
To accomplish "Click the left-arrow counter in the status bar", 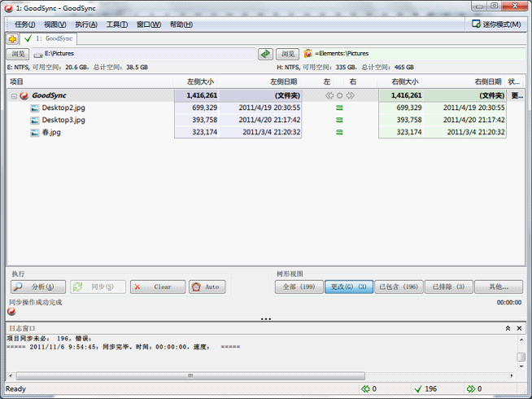I will coord(368,388).
